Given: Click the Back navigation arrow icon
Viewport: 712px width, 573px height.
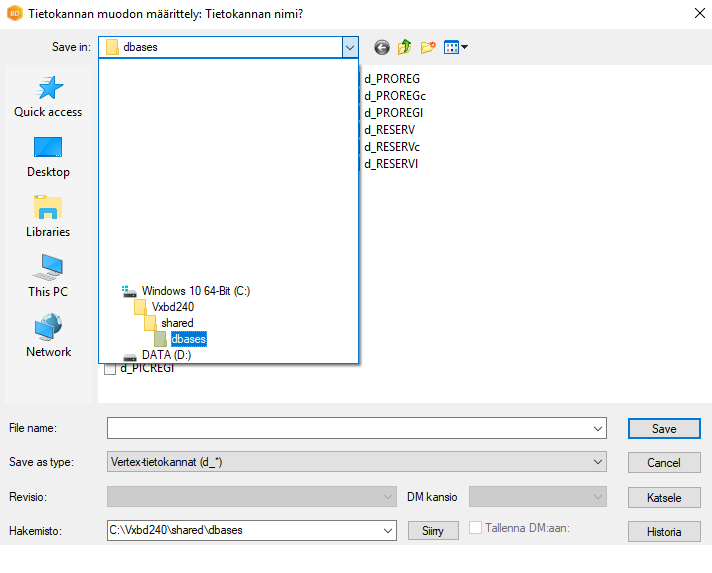Looking at the screenshot, I should pos(381,47).
